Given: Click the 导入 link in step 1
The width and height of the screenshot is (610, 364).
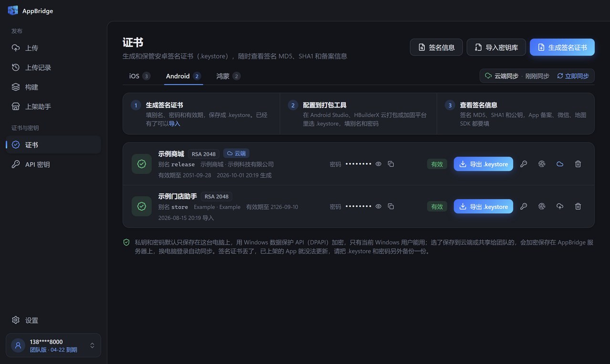Looking at the screenshot, I should pos(175,123).
